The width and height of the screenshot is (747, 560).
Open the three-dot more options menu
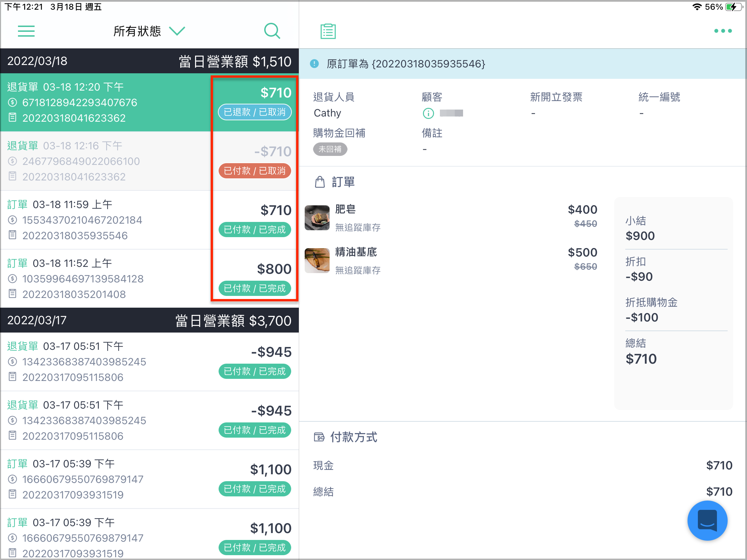pos(723,31)
